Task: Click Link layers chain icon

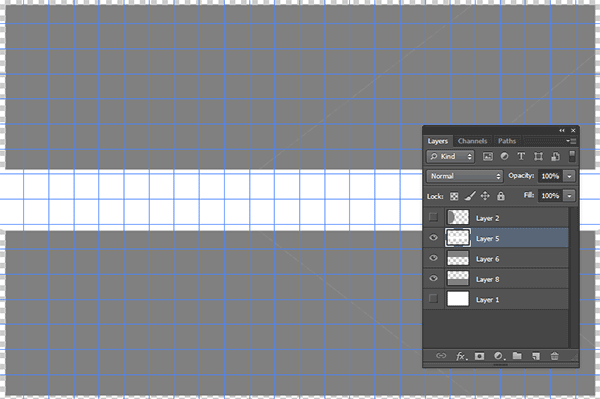Action: click(x=441, y=356)
